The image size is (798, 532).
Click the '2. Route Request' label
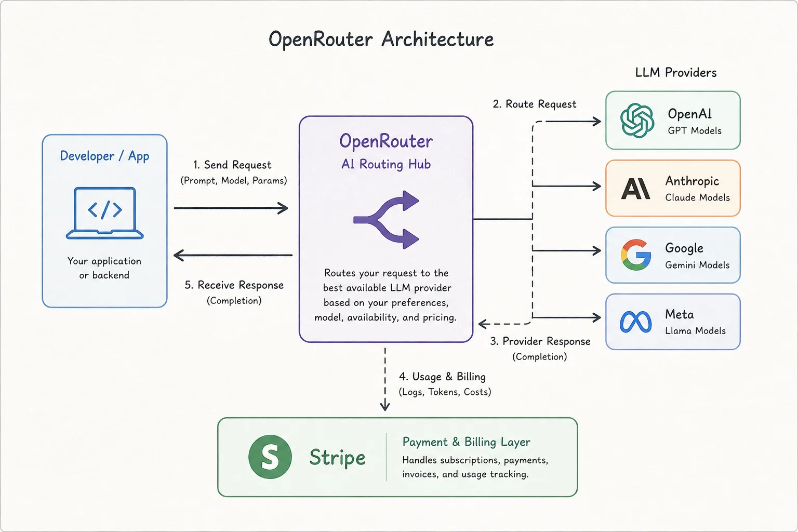click(x=535, y=104)
